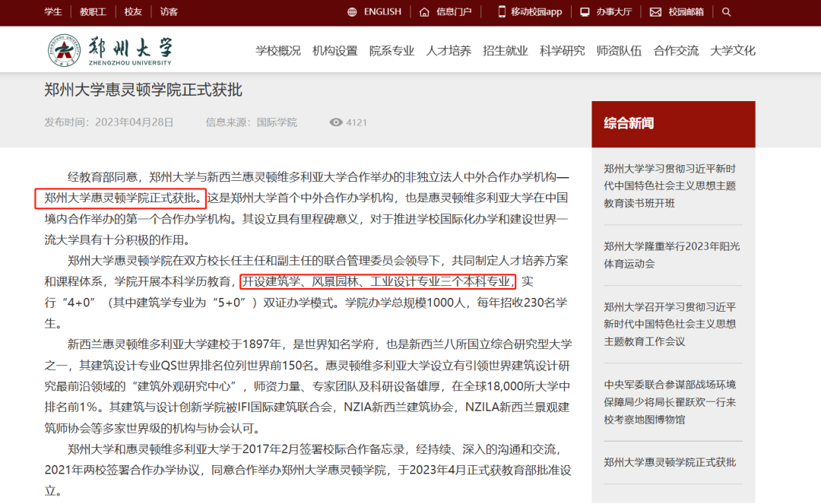821x504 pixels.
Task: Open the 郑州大学隆重举行2023年阳光体育运动会 news link
Action: tap(669, 256)
